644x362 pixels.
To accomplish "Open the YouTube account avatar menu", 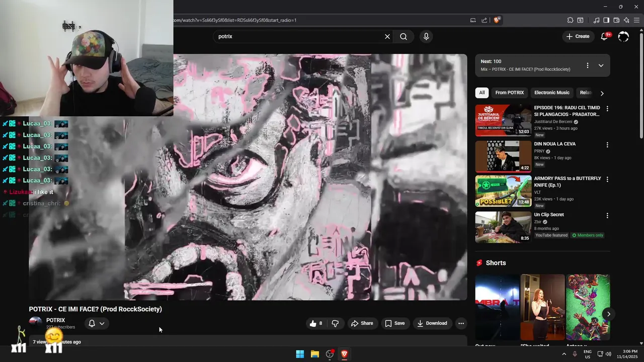I will point(623,36).
